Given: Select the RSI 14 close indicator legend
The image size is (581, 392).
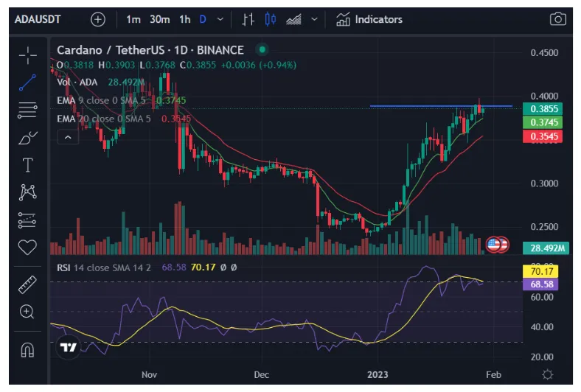Looking at the screenshot, I should pos(104,267).
